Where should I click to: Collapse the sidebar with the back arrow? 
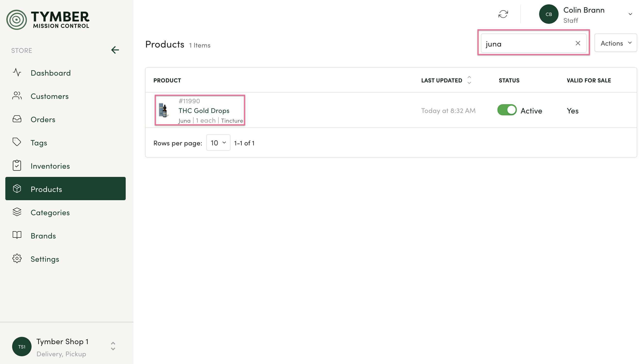[x=115, y=50]
